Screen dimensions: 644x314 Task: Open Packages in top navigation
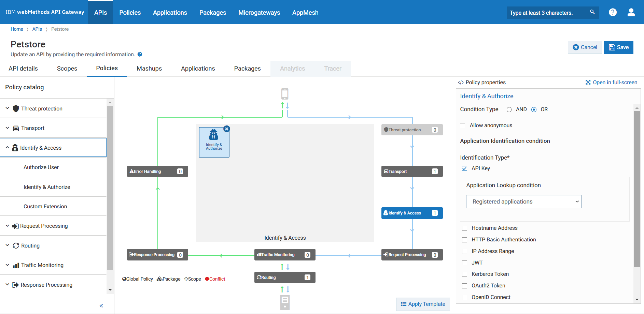pyautogui.click(x=213, y=12)
